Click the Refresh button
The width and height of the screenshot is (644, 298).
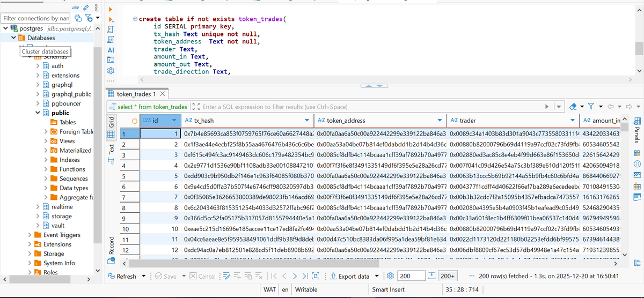pos(122,277)
